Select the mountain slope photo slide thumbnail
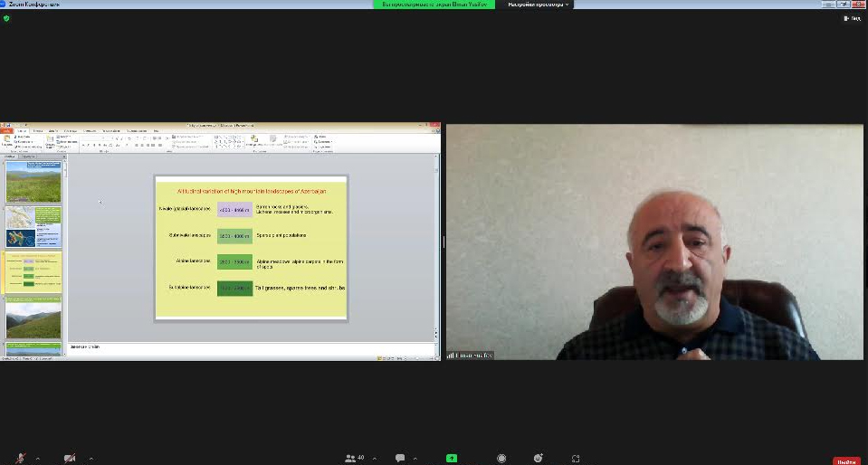 33,318
